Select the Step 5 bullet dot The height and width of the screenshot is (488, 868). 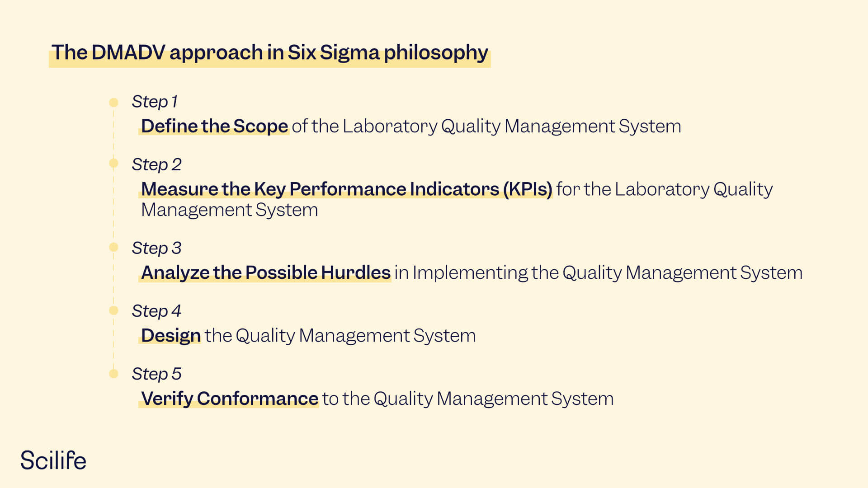tap(113, 374)
